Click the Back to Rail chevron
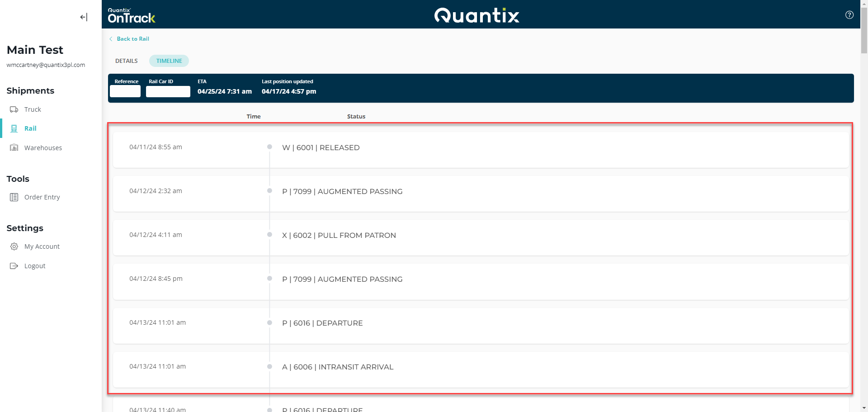Screen dimensions: 868x412 111,39
